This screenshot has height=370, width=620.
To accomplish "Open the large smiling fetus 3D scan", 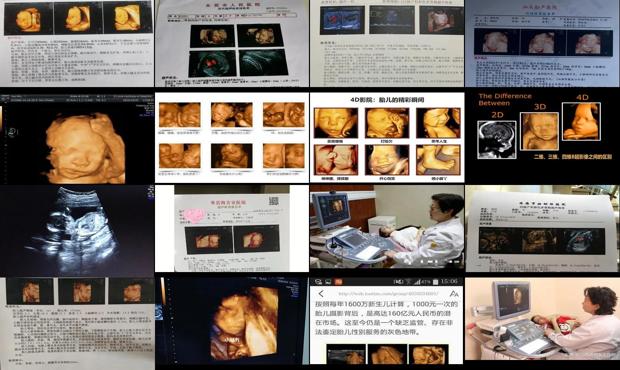I will (x=77, y=138).
